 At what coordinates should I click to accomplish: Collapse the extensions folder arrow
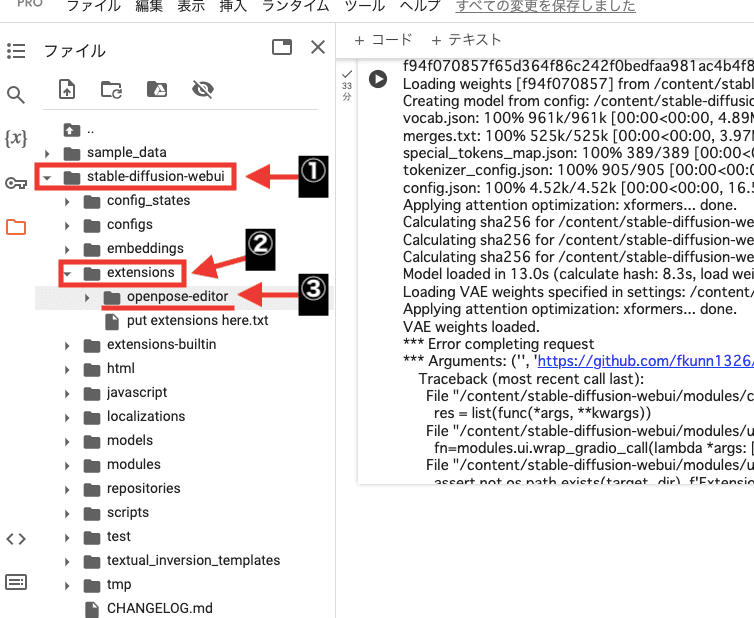point(67,274)
